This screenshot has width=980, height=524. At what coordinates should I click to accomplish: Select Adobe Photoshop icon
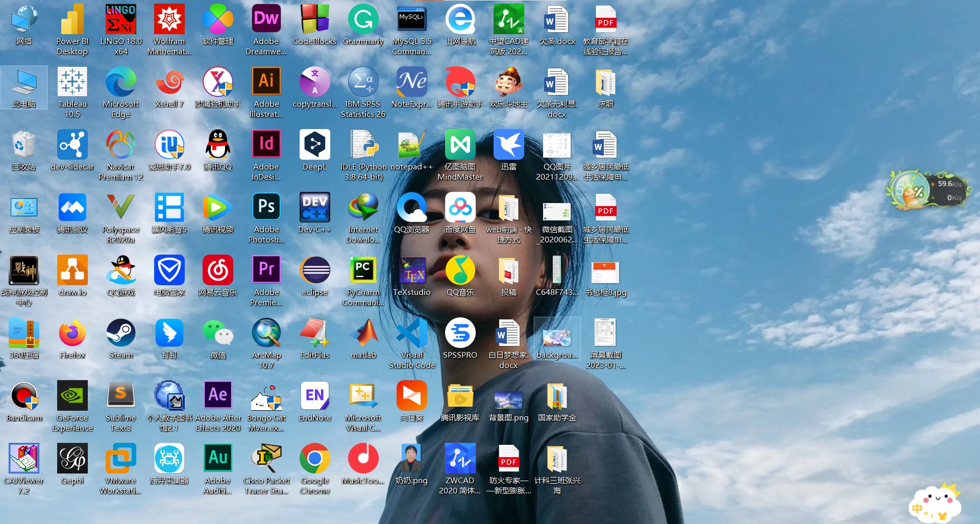click(266, 208)
